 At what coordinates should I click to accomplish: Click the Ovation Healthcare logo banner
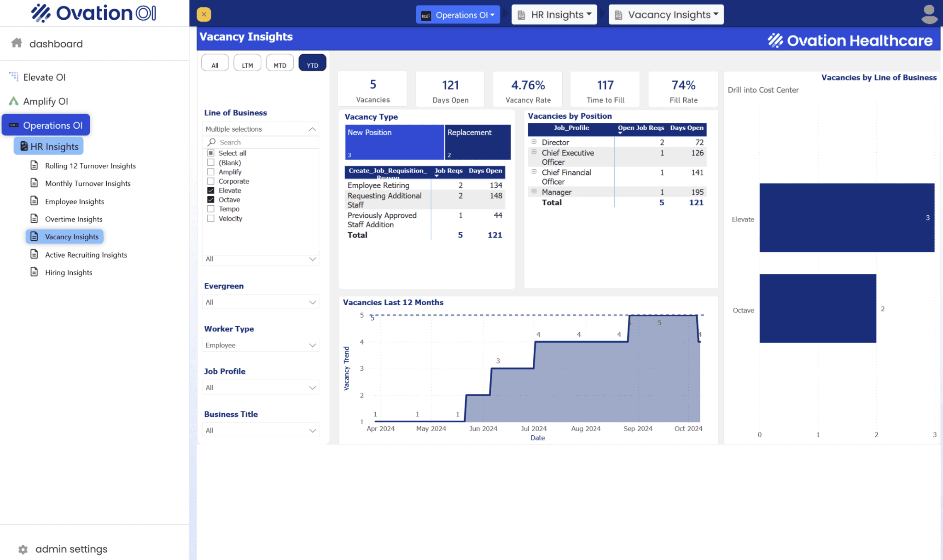tap(850, 40)
